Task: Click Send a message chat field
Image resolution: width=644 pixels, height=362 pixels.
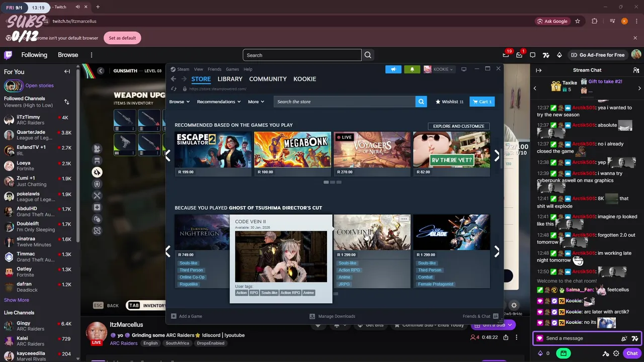Action: click(x=587, y=338)
